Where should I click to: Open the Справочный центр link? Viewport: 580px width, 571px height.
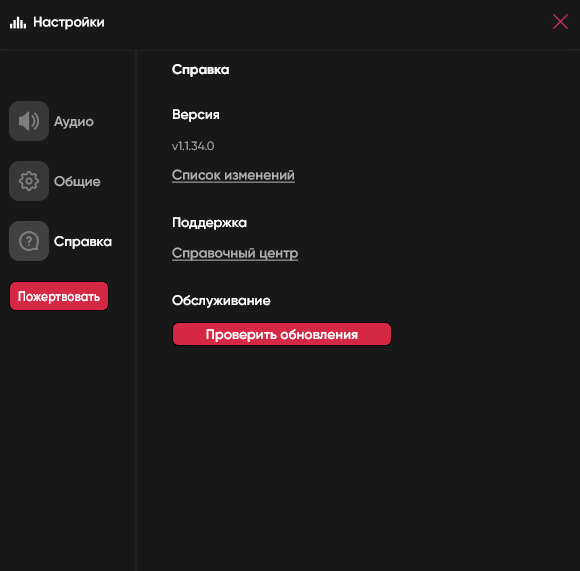235,253
